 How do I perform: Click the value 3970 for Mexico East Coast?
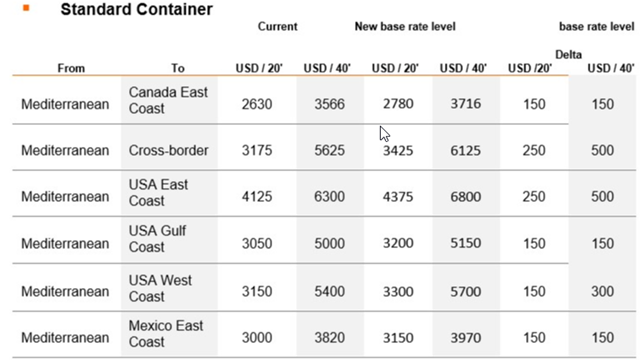466,338
